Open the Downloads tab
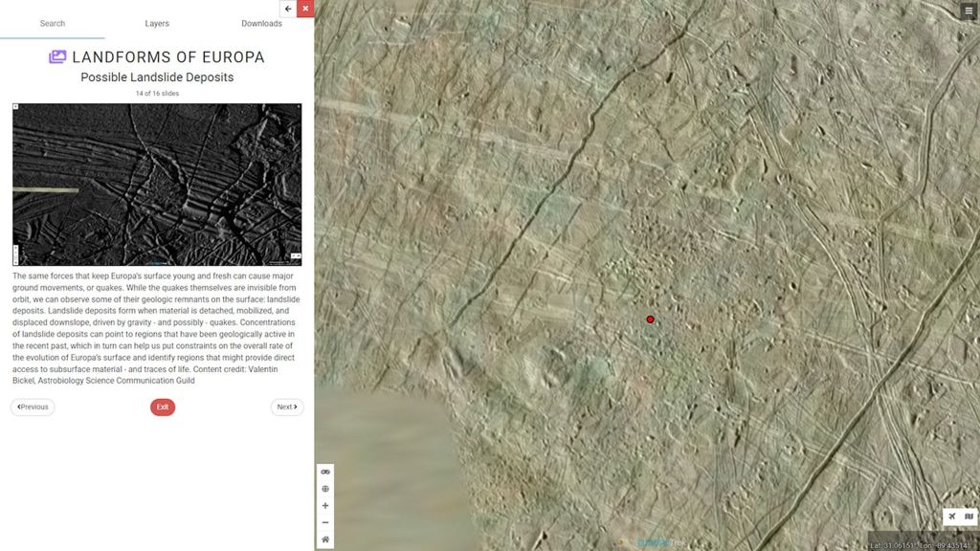This screenshot has height=551, width=980. click(261, 23)
